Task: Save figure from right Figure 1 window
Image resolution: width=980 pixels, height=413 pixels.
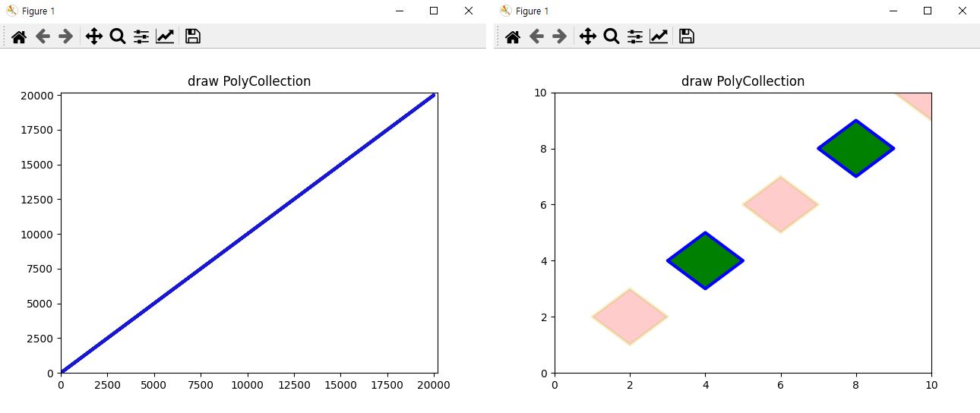Action: [687, 36]
